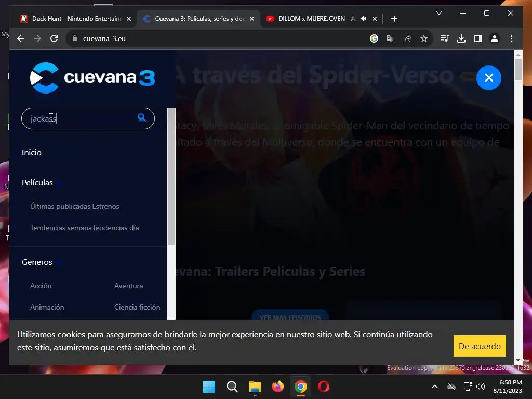Open Últimas publicadas link
The height and width of the screenshot is (399, 532).
click(60, 206)
